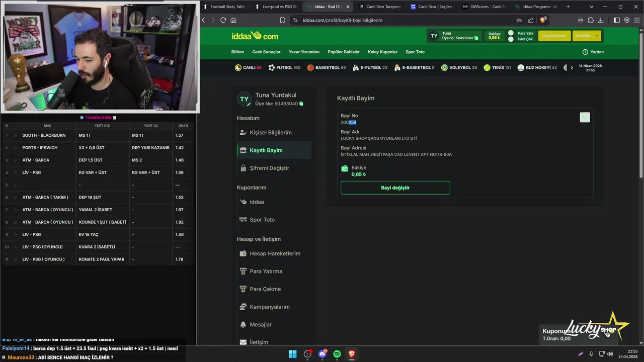Open Spor Toto coupons in sidebar
The height and width of the screenshot is (362, 644).
tap(274, 220)
